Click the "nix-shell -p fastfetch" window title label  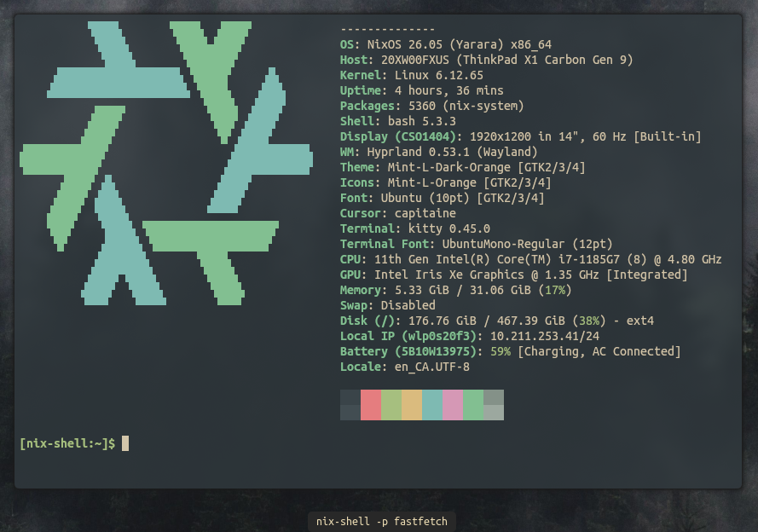380,522
